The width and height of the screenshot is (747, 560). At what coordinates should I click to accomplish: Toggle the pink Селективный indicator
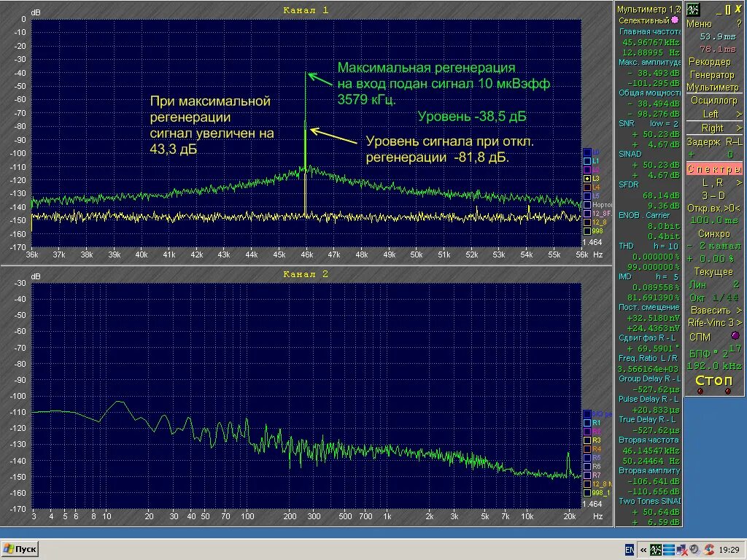(x=675, y=20)
